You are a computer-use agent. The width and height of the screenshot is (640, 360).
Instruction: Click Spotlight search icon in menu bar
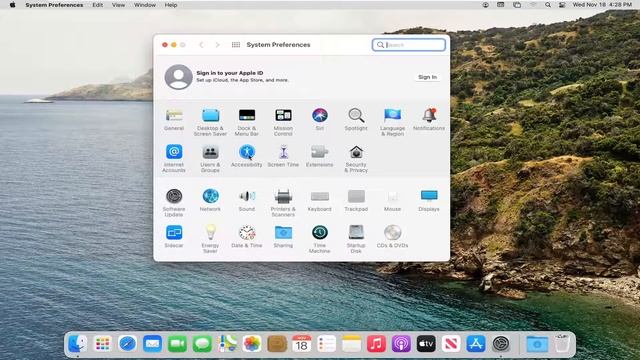pyautogui.click(x=548, y=5)
